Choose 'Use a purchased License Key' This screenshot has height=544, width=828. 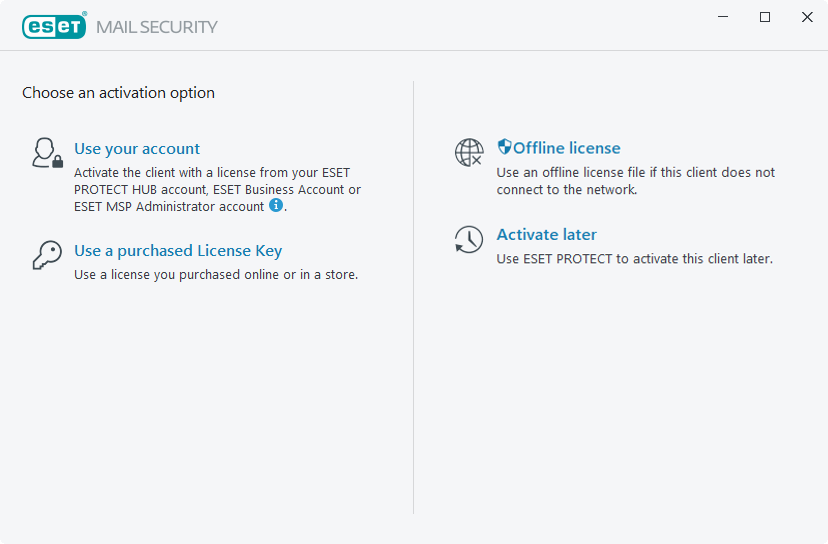point(178,251)
